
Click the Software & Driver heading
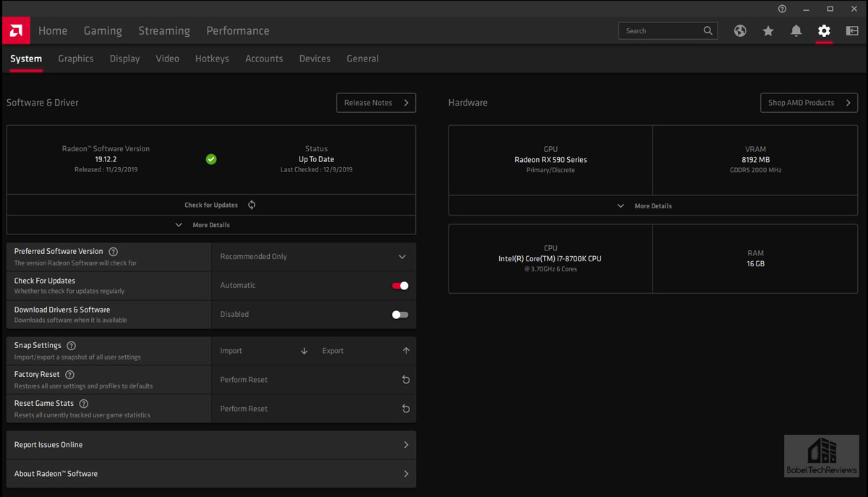tap(43, 103)
